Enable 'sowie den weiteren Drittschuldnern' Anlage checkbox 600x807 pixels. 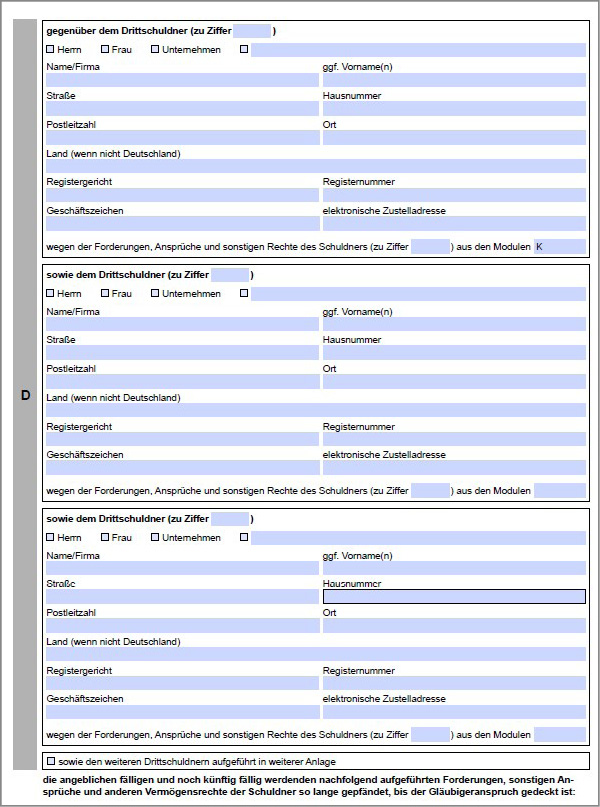pos(51,762)
